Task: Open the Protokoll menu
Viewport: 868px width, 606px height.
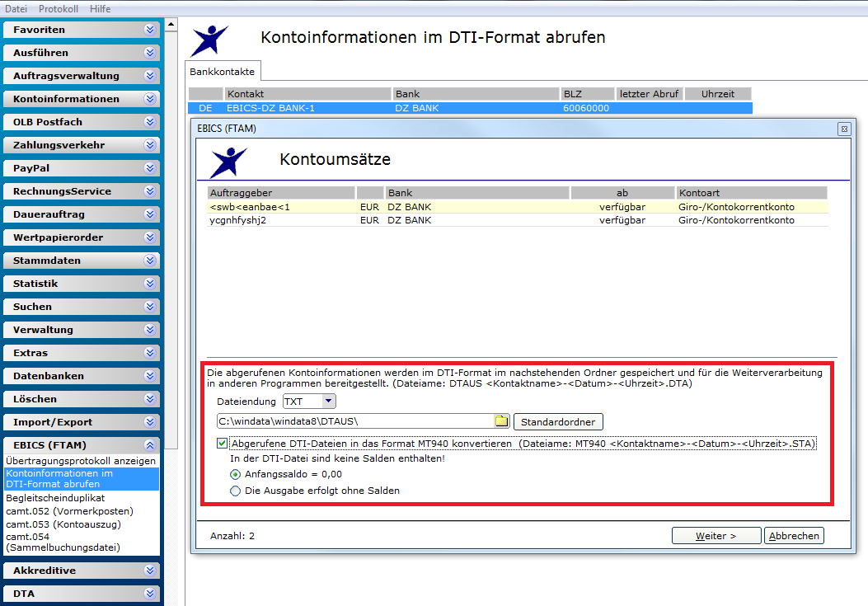Action: coord(59,9)
